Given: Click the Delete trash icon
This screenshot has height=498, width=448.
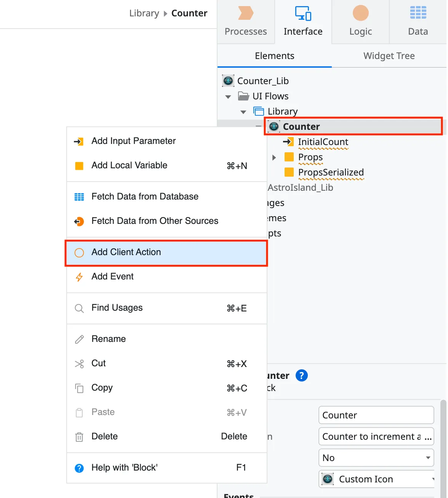Looking at the screenshot, I should [79, 437].
